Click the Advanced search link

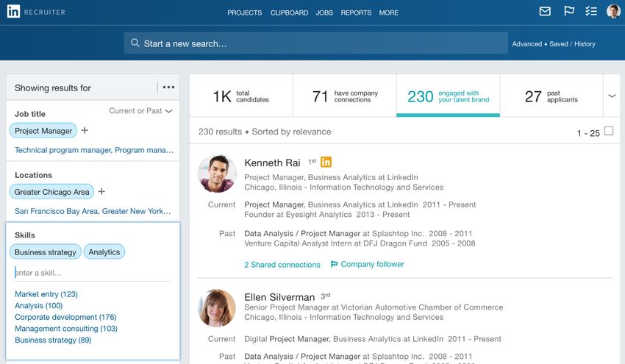click(x=526, y=44)
